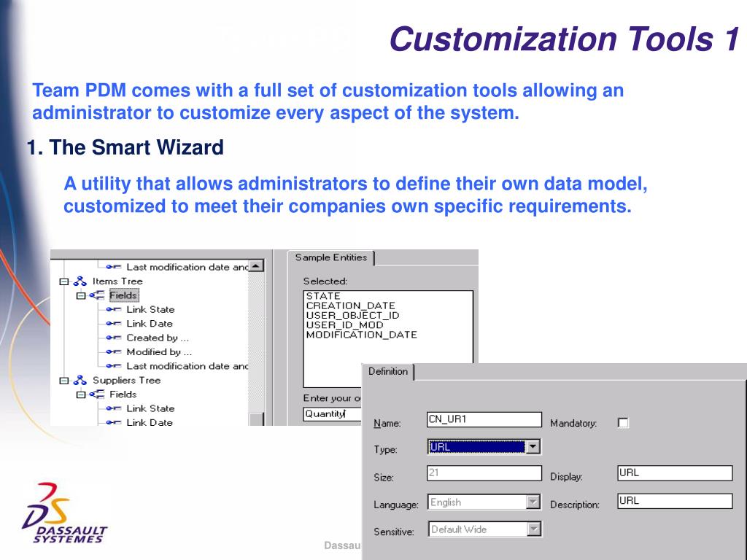
Task: Open the Sensitive dropdown showing Default Wide
Action: (x=484, y=529)
